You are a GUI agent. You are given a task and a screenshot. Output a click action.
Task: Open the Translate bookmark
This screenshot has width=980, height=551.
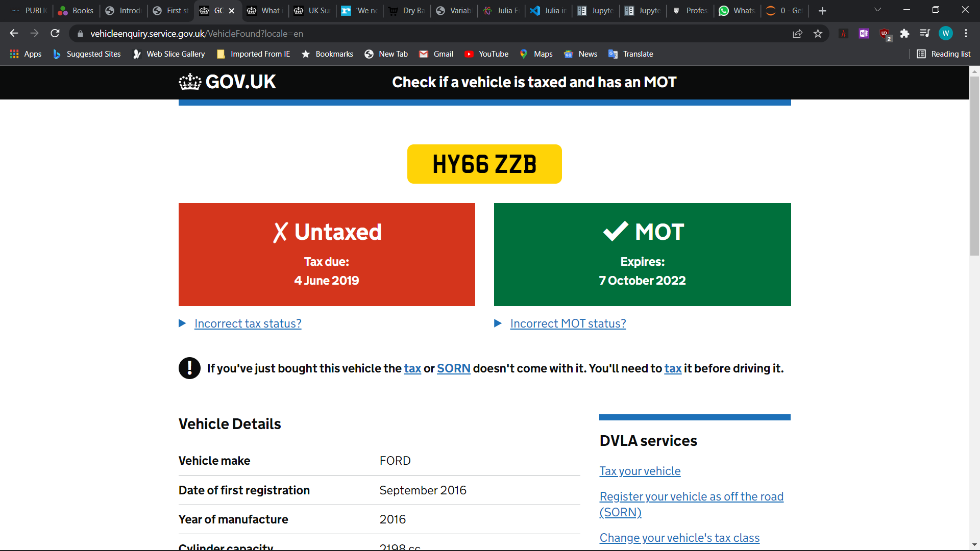[x=631, y=54]
